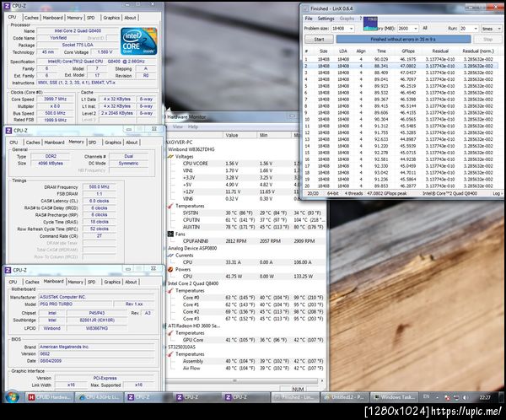The width and height of the screenshot is (506, 420).
Task: Open the File menu in LinX
Action: pos(309,19)
